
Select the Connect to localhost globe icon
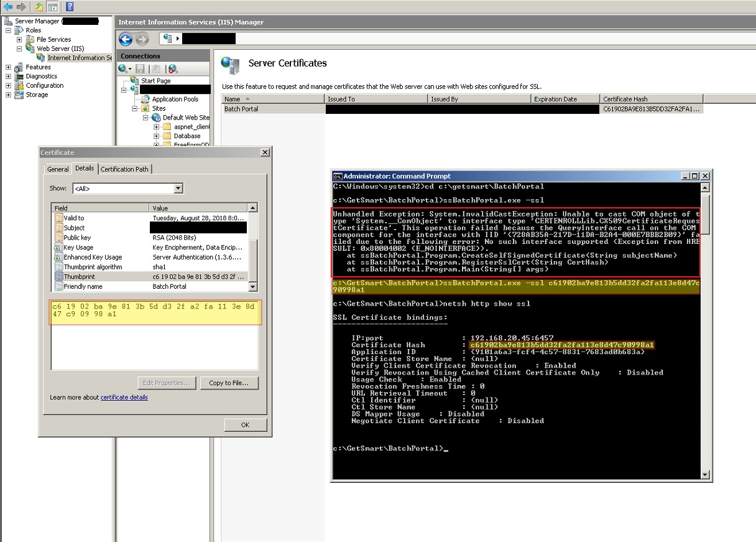coord(122,68)
